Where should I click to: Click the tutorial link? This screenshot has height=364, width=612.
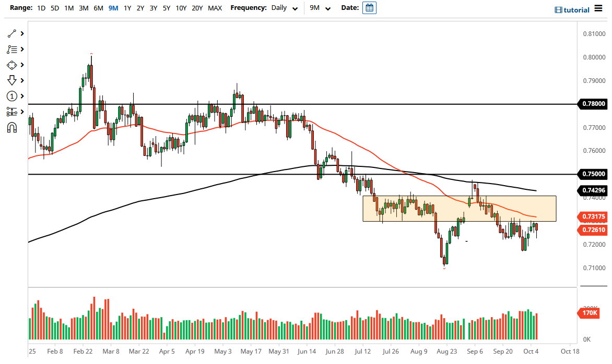[575, 9]
